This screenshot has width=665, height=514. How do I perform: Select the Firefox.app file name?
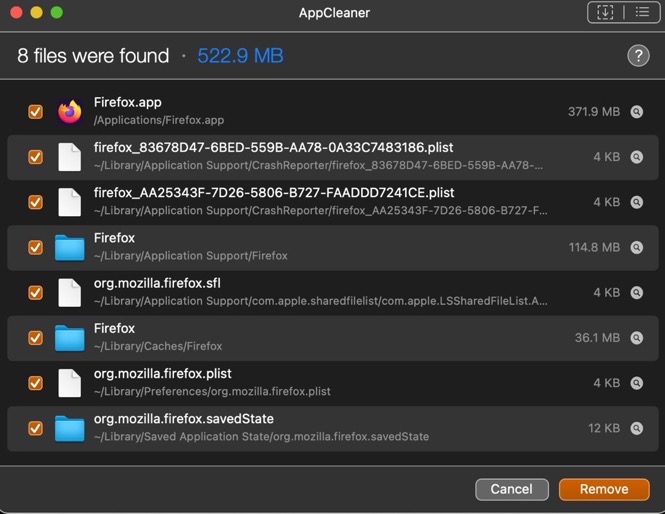[128, 103]
